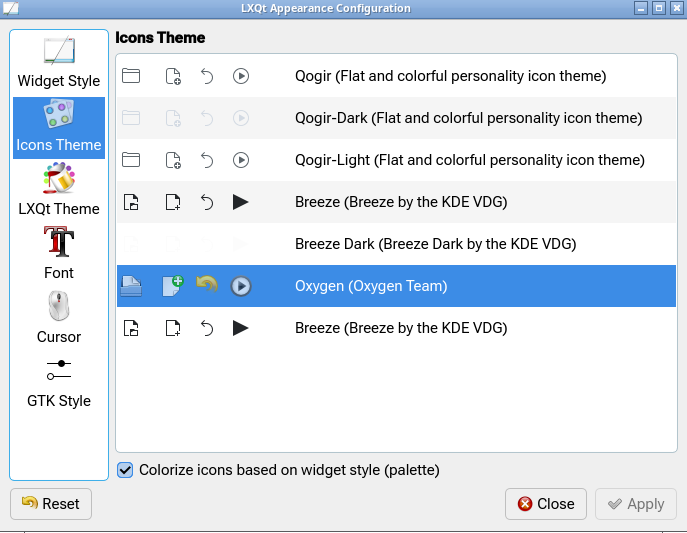Click the Close button
The width and height of the screenshot is (687, 533).
[546, 504]
